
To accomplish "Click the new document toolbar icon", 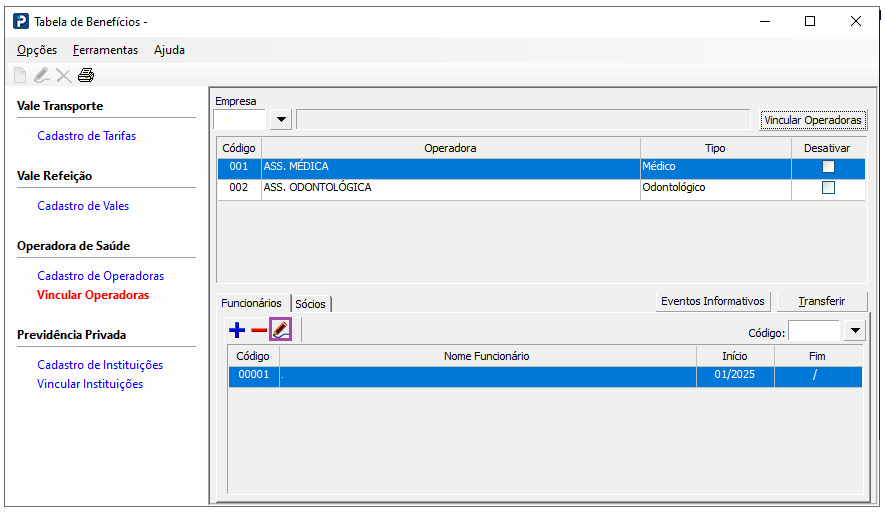I will (x=20, y=75).
